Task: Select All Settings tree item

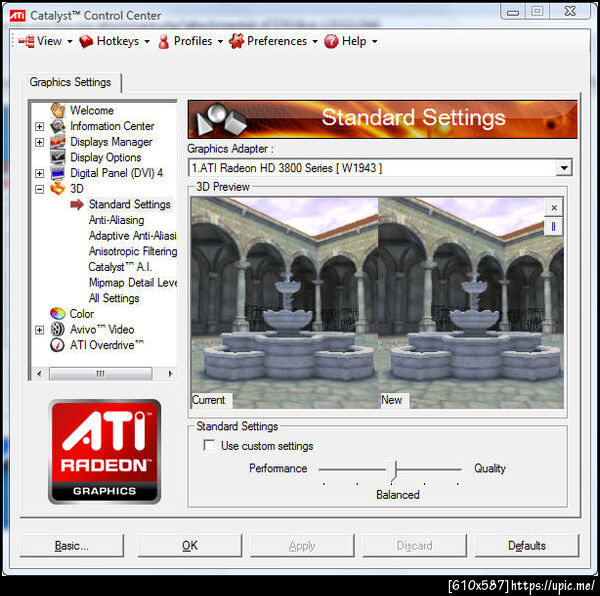Action: tap(114, 298)
